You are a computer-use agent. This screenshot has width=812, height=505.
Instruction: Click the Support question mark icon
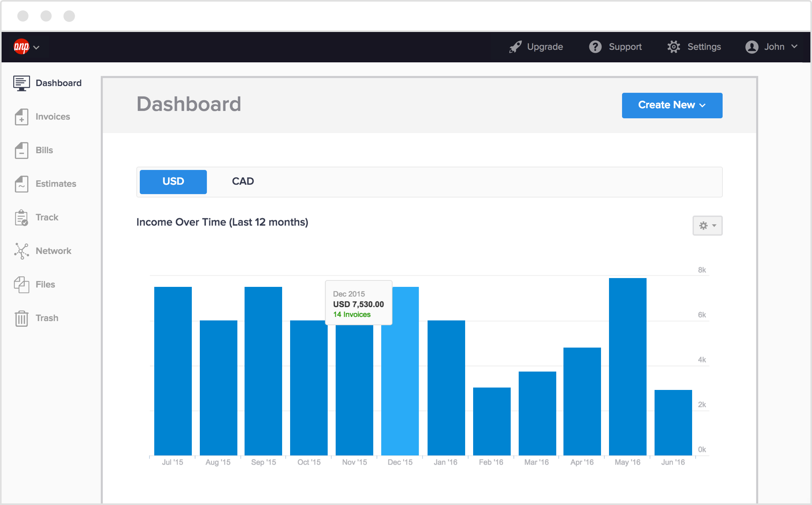pos(595,47)
